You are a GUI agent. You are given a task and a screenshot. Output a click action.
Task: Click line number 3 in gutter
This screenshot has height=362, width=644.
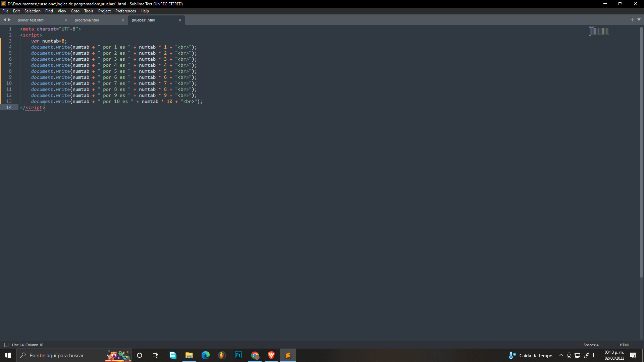10,41
